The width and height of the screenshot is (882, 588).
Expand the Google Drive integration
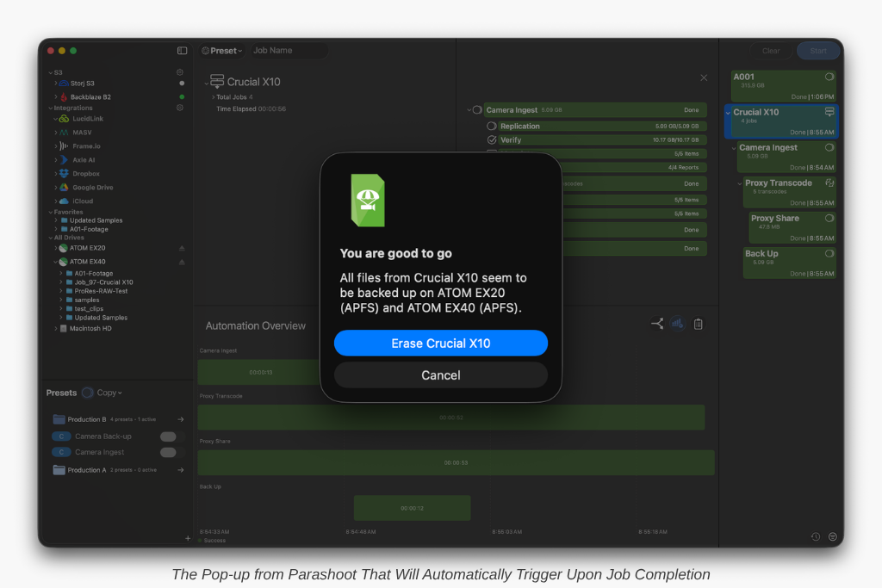click(57, 188)
